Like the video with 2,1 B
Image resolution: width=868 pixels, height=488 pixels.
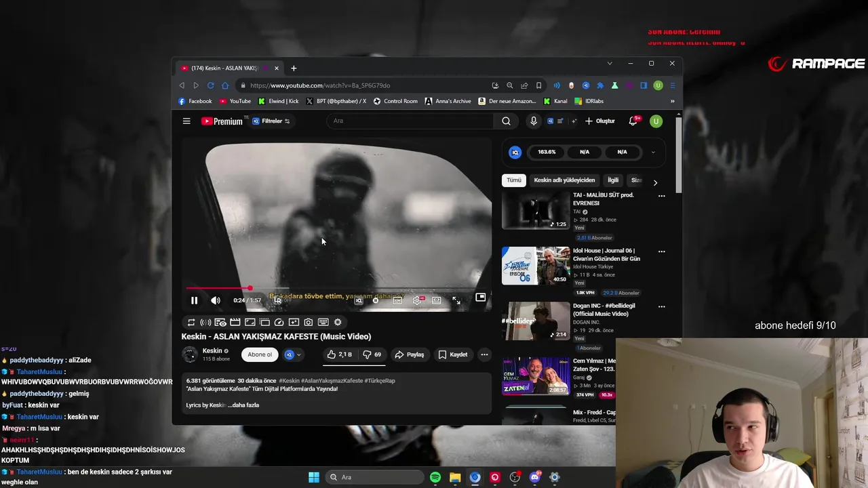[339, 354]
